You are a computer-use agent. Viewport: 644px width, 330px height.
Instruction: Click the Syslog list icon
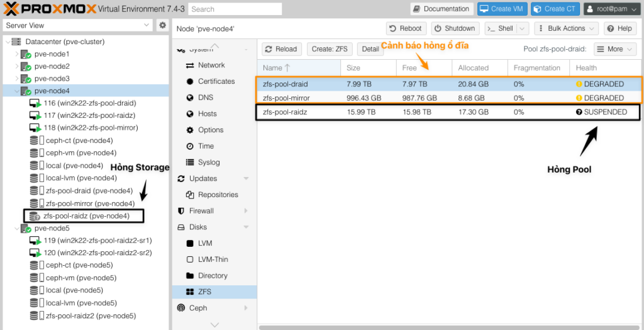point(190,162)
